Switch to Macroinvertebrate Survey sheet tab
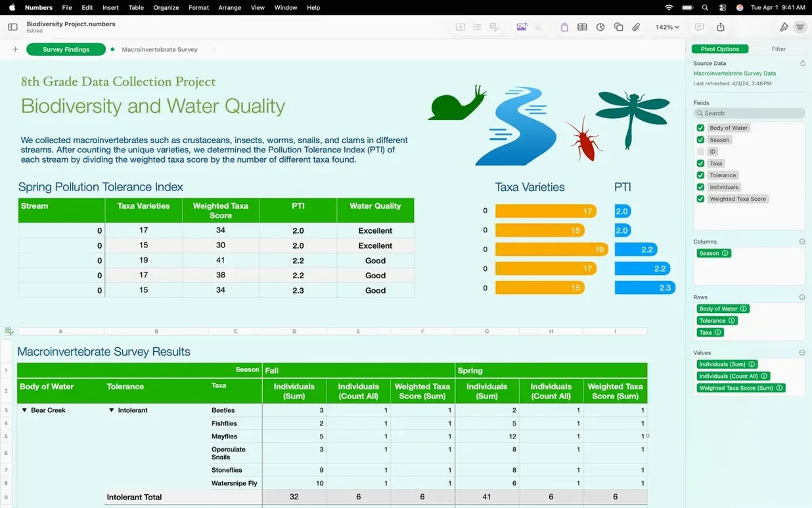Viewport: 812px width, 508px height. (x=160, y=49)
